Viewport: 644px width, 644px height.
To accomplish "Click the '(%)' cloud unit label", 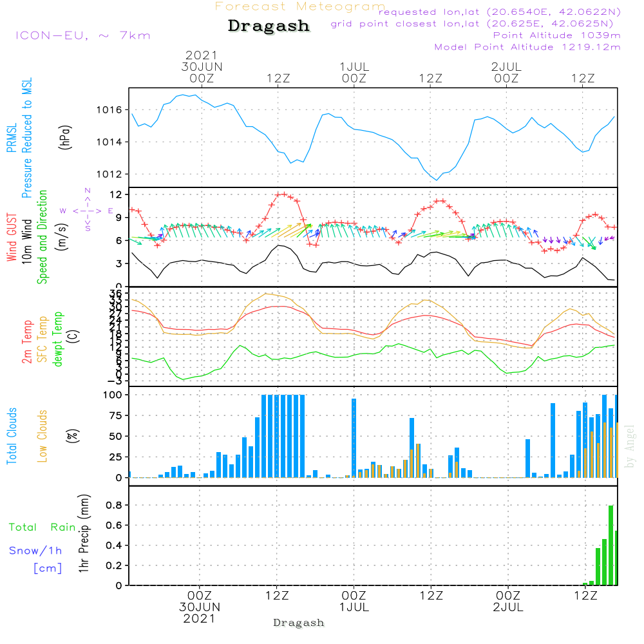I will tap(72, 436).
